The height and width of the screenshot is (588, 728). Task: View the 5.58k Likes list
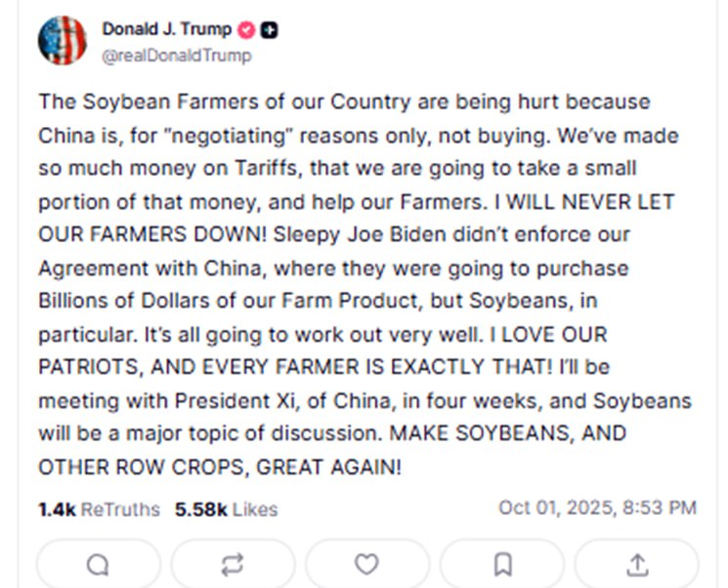point(226,509)
